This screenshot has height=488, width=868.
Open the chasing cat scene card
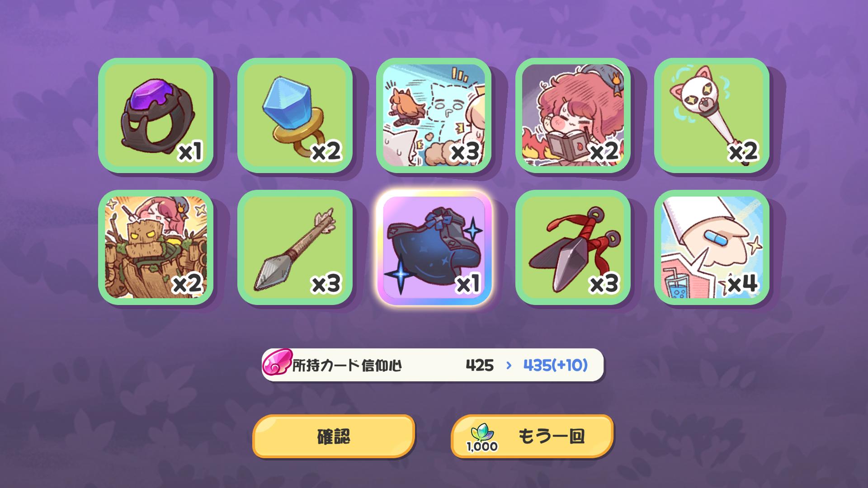(434, 115)
